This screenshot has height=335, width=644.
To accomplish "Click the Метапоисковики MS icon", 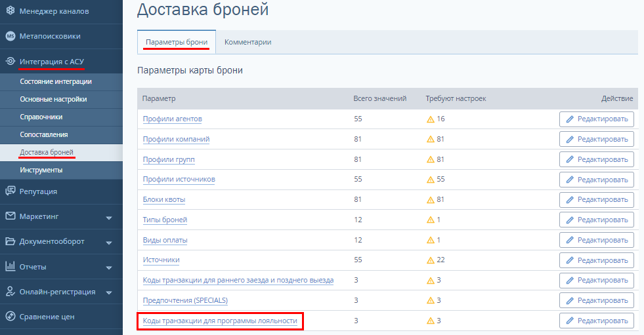I will 11,36.
